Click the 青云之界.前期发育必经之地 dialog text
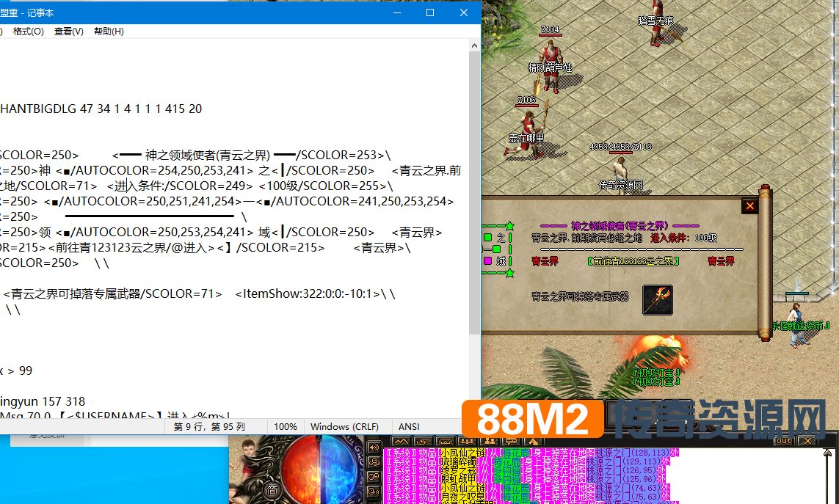 point(586,238)
